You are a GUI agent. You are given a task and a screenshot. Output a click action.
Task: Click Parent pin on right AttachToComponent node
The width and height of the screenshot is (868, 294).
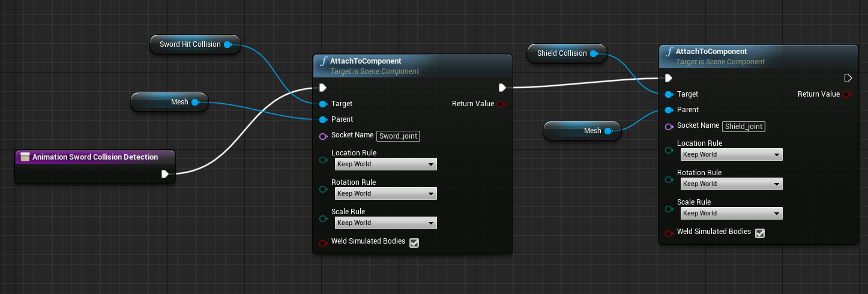669,110
